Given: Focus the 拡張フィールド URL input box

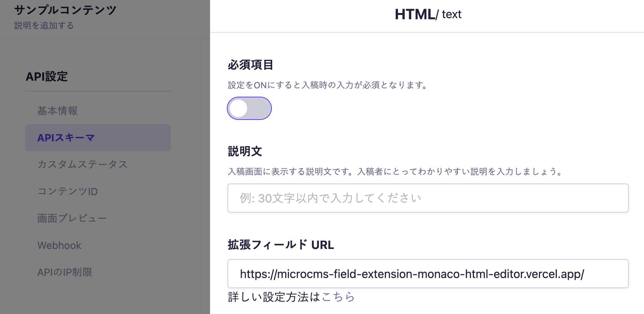Looking at the screenshot, I should click(428, 274).
